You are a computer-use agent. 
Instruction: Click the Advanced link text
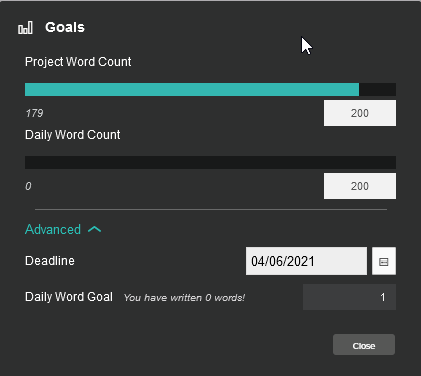click(x=53, y=229)
